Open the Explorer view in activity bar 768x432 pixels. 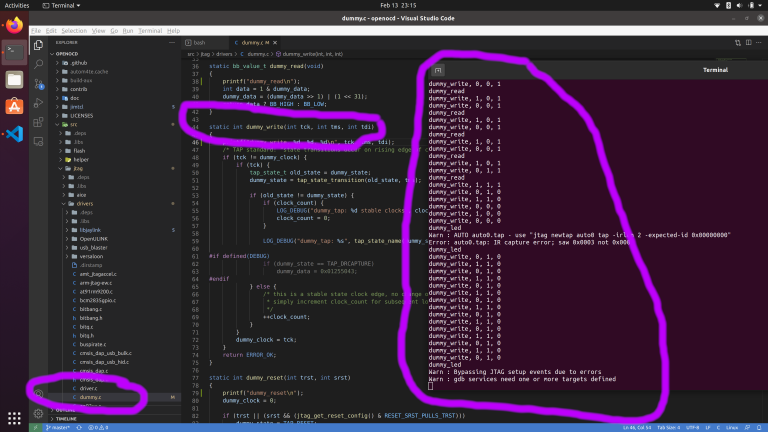pyautogui.click(x=38, y=45)
